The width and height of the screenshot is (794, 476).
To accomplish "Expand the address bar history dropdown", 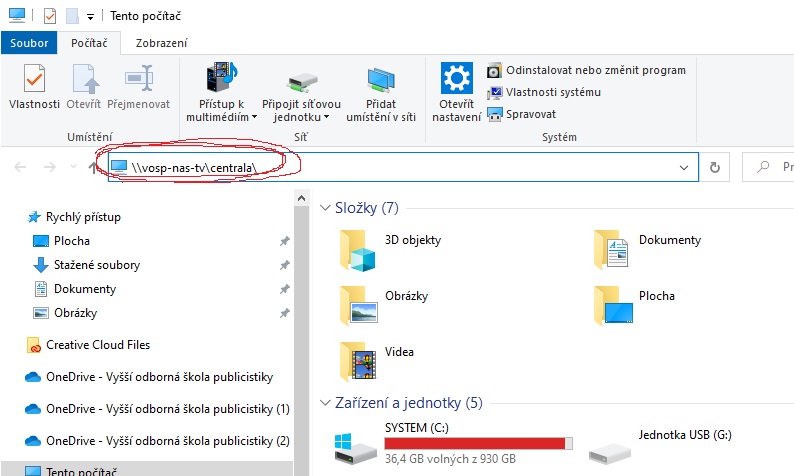I will (684, 168).
